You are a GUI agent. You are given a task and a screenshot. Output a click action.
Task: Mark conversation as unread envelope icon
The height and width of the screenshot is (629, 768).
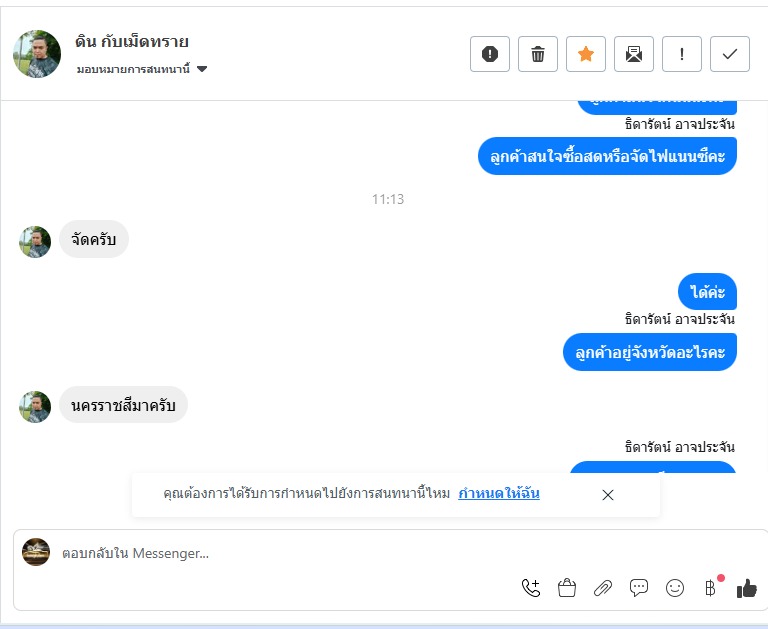(x=634, y=54)
